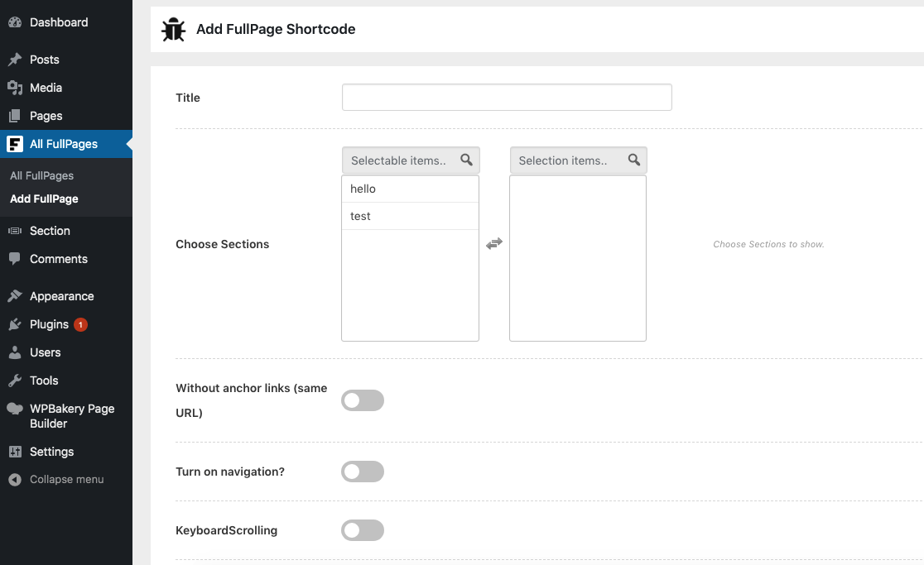Enable the KeyboardScrolling switch
The height and width of the screenshot is (565, 924).
tap(363, 530)
